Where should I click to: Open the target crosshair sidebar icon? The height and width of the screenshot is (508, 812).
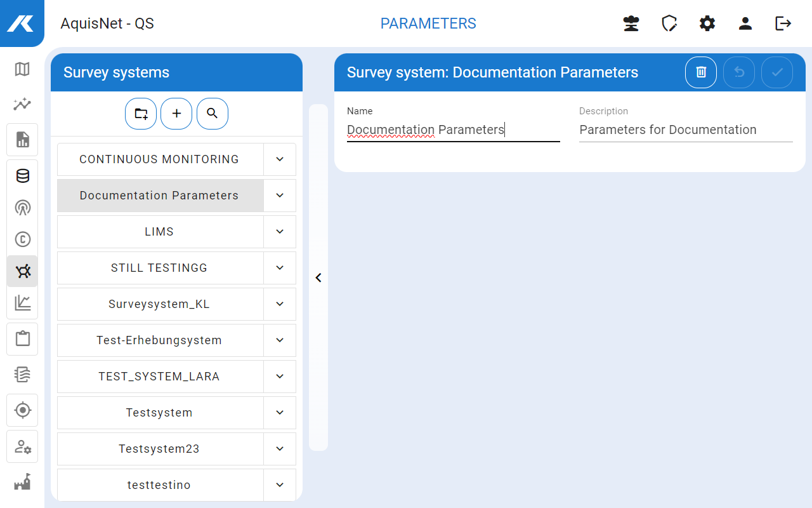point(22,410)
